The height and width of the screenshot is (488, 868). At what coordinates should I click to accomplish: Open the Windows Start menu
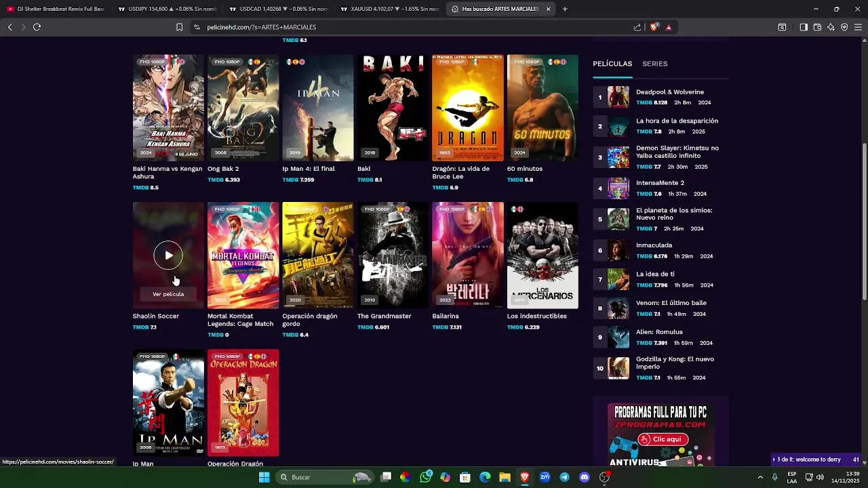[x=264, y=477]
